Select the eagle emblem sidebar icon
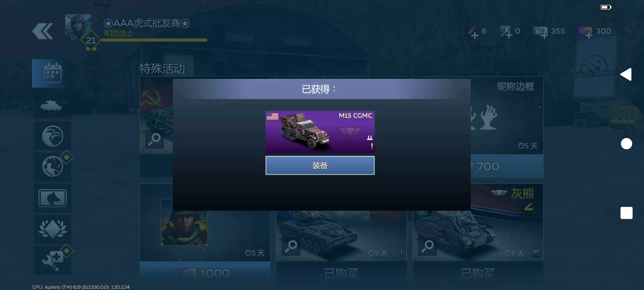This screenshot has width=644, height=290. coord(52,136)
